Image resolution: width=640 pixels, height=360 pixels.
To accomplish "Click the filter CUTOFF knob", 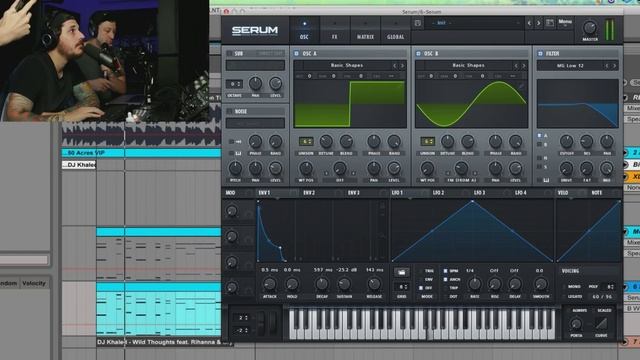I will pyautogui.click(x=566, y=142).
